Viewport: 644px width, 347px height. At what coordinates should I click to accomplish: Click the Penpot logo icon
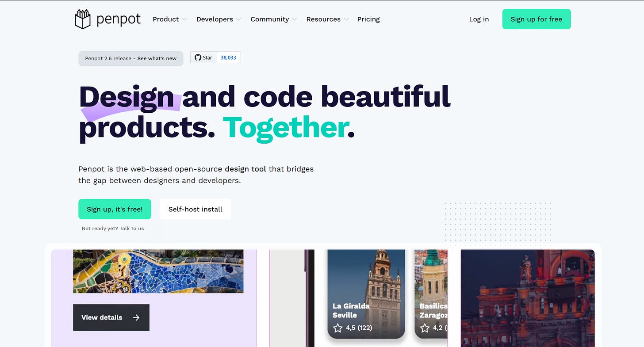[83, 19]
